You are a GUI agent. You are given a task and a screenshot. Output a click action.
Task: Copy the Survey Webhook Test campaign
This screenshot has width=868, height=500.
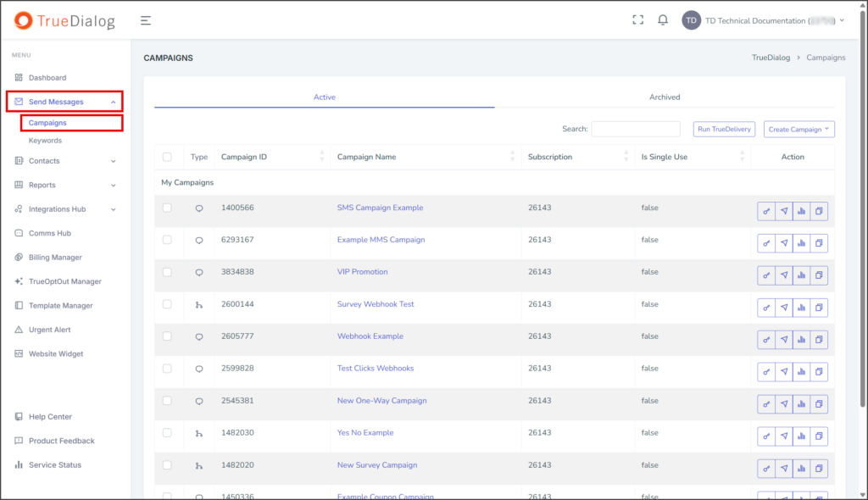click(820, 308)
